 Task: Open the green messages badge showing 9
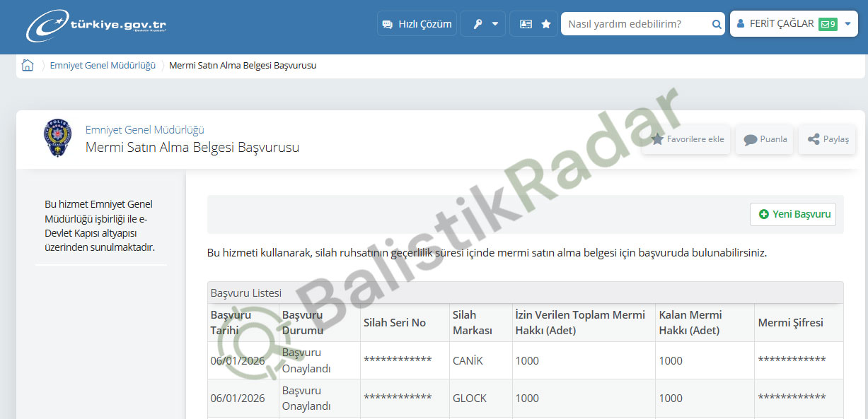(828, 24)
